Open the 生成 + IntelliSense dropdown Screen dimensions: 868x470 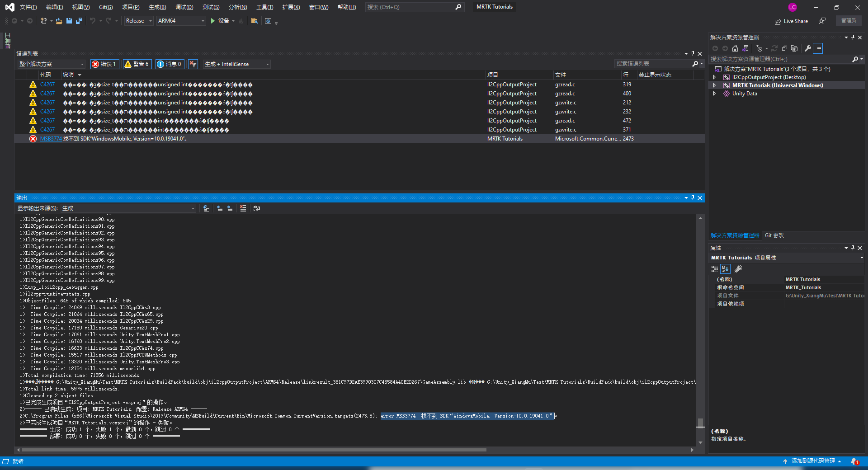[x=237, y=64]
